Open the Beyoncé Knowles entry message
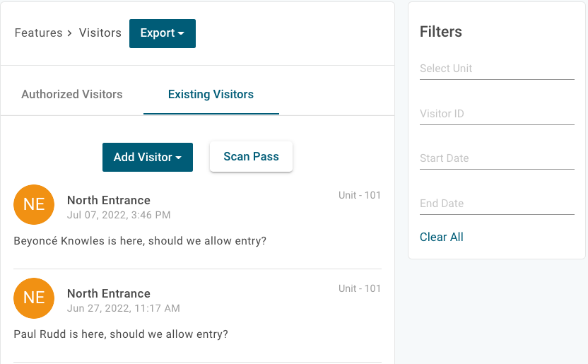Screen dimensions: 588x364 pos(140,241)
